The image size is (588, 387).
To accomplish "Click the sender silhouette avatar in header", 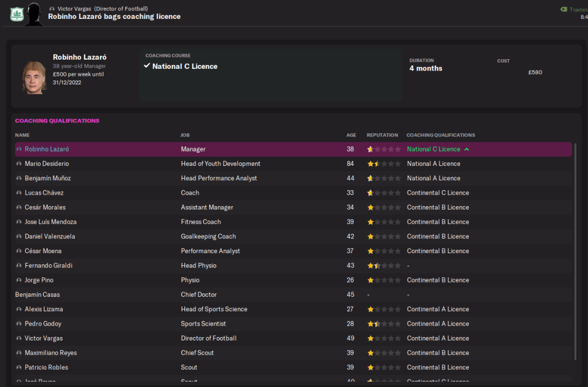I will (34, 13).
